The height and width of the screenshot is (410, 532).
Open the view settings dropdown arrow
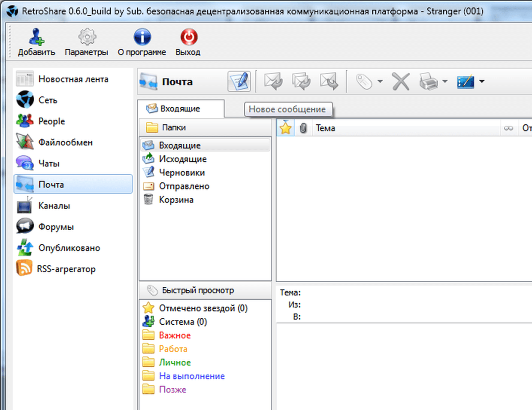click(482, 81)
